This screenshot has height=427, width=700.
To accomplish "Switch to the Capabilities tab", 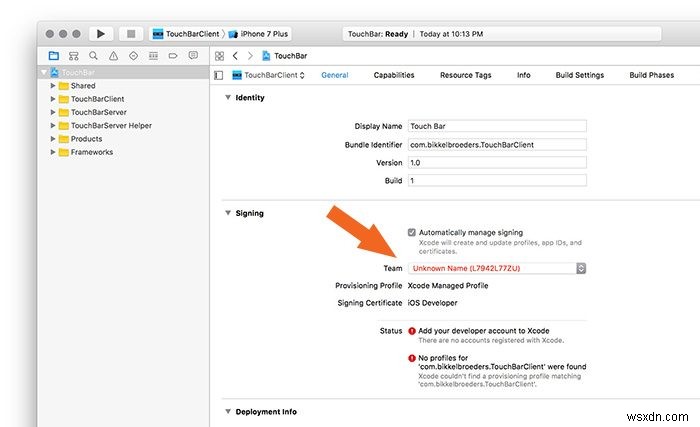I will [x=394, y=75].
